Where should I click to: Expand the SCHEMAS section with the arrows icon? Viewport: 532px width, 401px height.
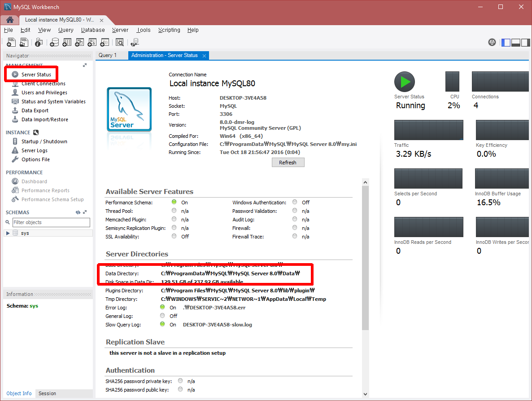click(85, 212)
